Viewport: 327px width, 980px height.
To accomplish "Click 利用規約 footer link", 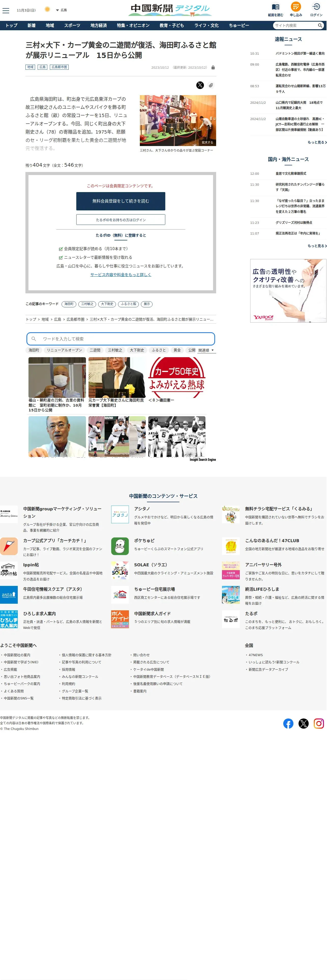I will pyautogui.click(x=68, y=684).
